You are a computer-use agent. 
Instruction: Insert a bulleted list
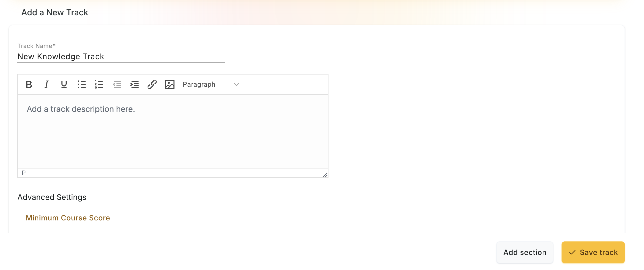point(81,84)
